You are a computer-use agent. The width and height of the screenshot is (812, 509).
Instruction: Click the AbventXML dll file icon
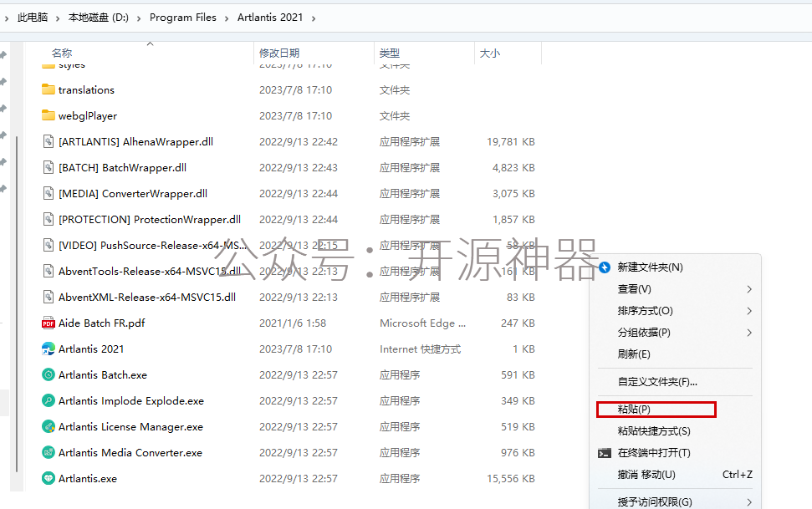[49, 297]
